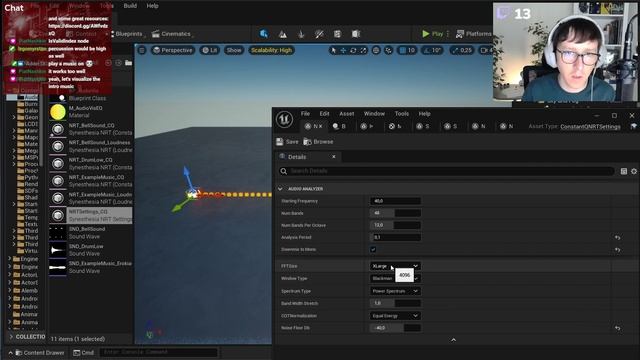
Task: Choose the viewport Select mode cursor icon
Action: [333, 50]
